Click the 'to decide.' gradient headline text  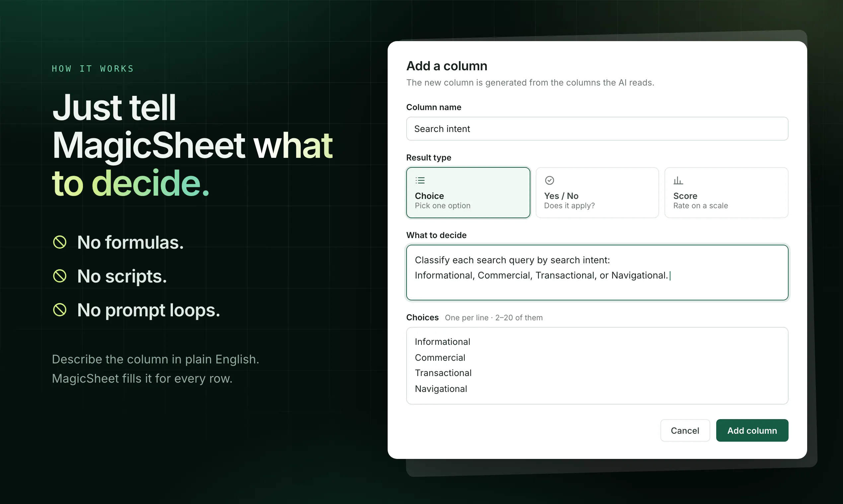pyautogui.click(x=131, y=183)
